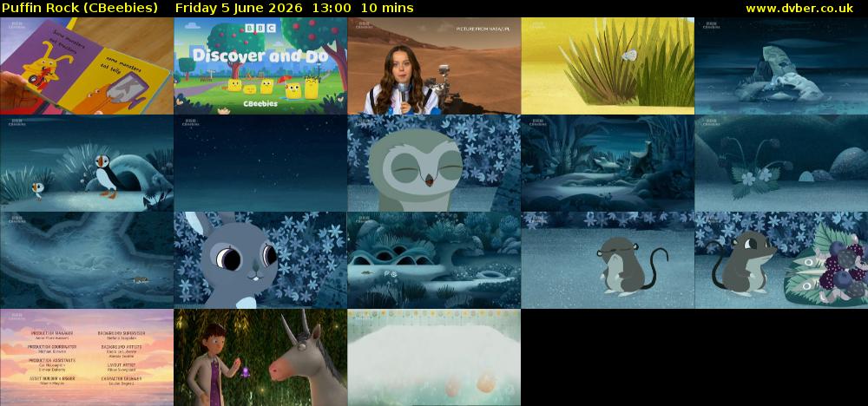
Task: Select the sleeping owl close-up thumbnail
Action: (434, 163)
